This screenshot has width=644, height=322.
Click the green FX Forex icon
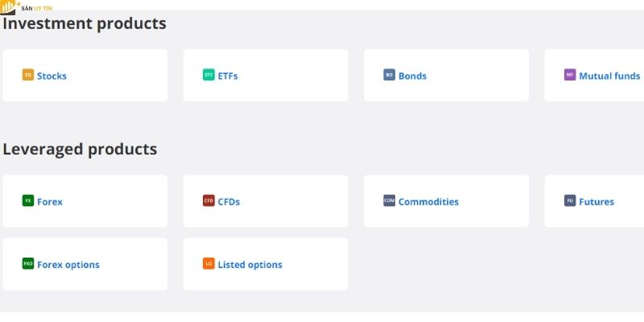pos(28,200)
